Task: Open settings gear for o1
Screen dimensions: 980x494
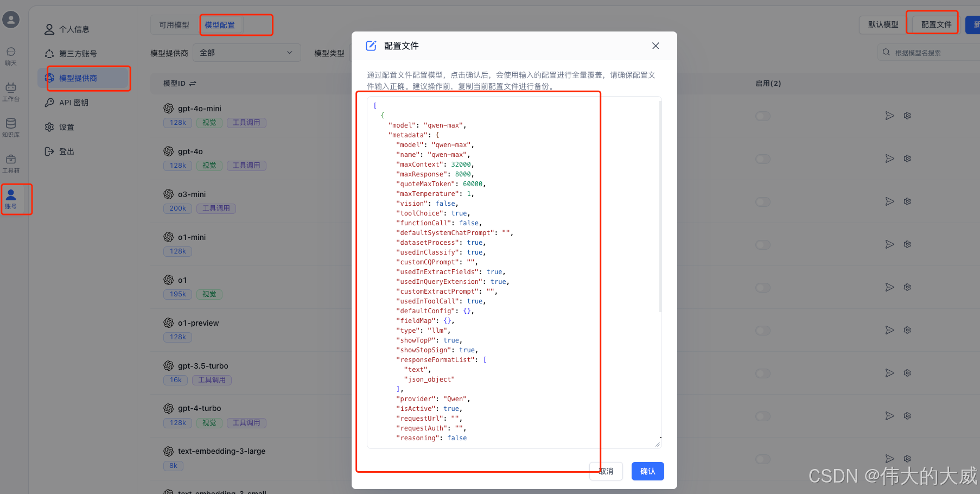Action: click(907, 287)
